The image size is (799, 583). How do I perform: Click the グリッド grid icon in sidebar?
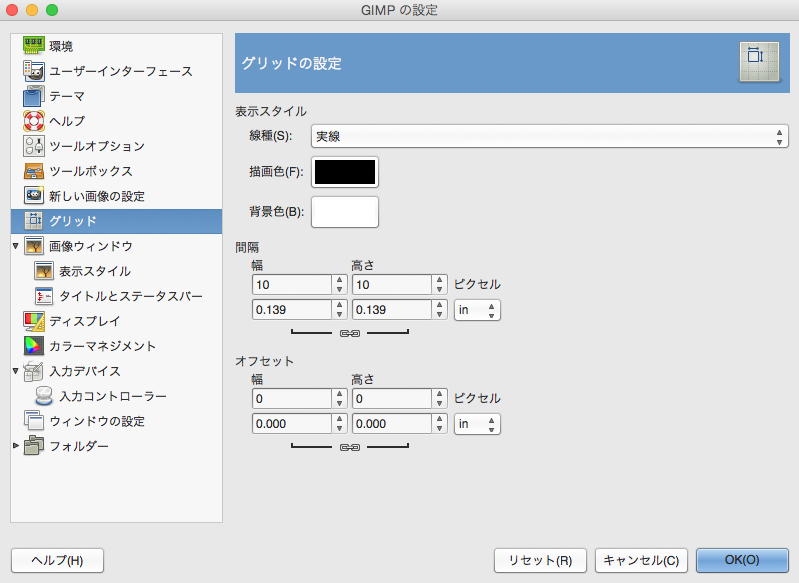pos(34,221)
